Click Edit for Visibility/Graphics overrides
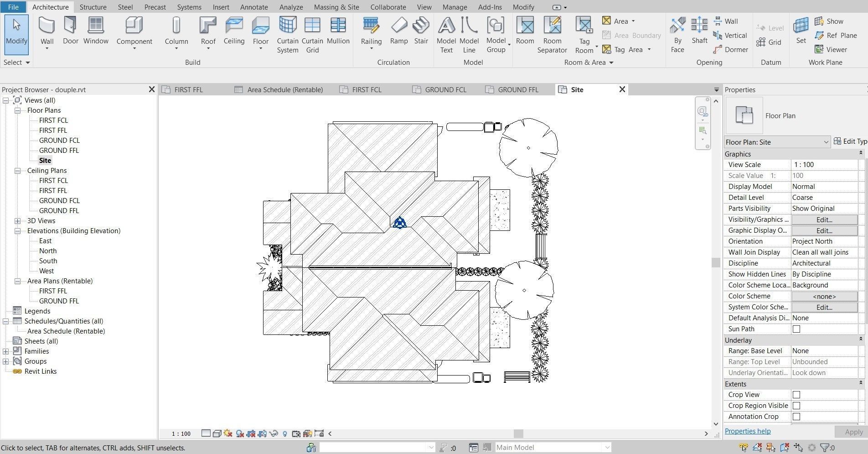 pos(824,219)
